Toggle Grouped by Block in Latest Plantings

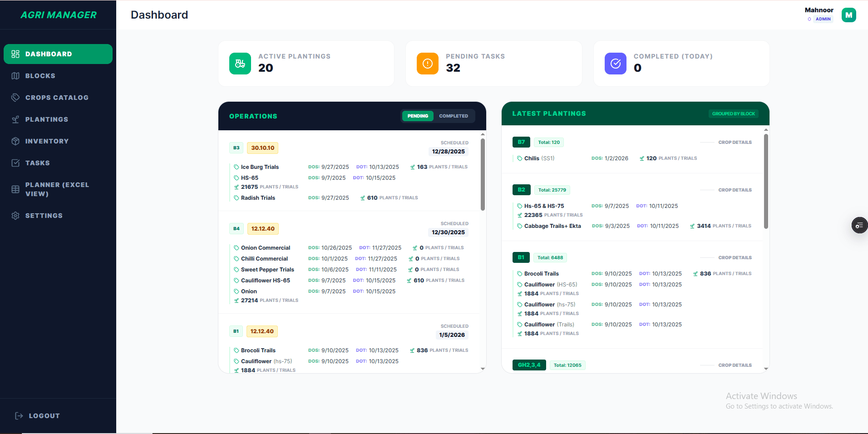point(733,113)
